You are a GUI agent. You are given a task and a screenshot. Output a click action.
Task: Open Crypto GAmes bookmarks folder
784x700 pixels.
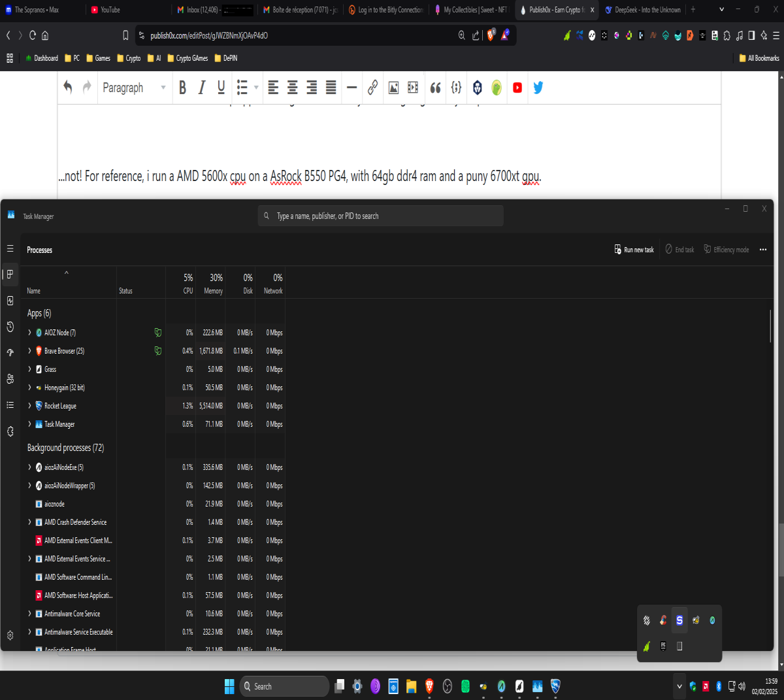188,58
